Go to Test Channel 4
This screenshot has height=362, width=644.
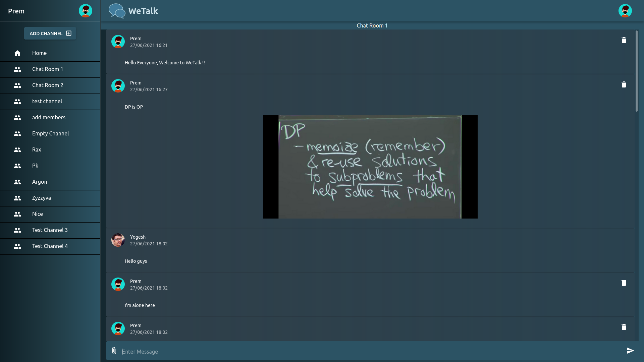tap(50, 246)
